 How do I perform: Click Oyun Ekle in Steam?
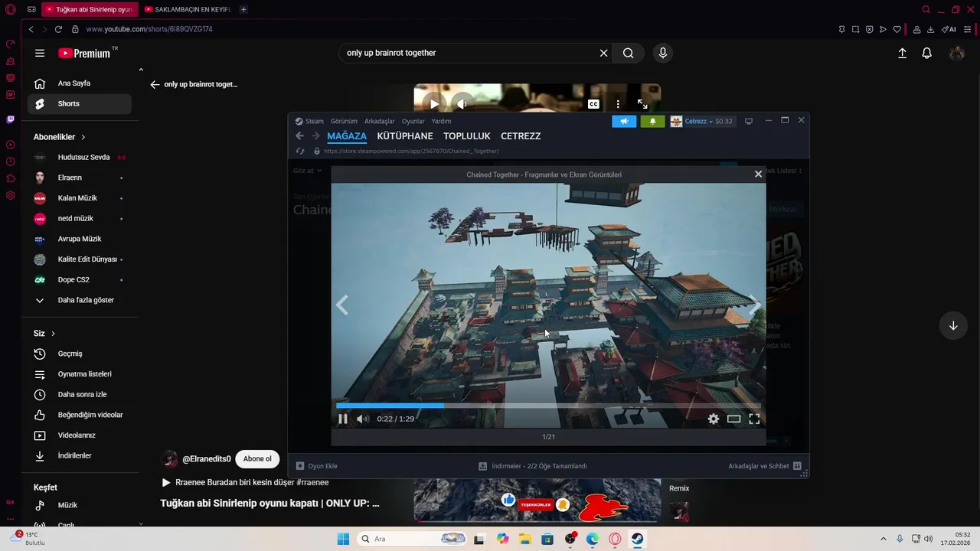coord(317,465)
